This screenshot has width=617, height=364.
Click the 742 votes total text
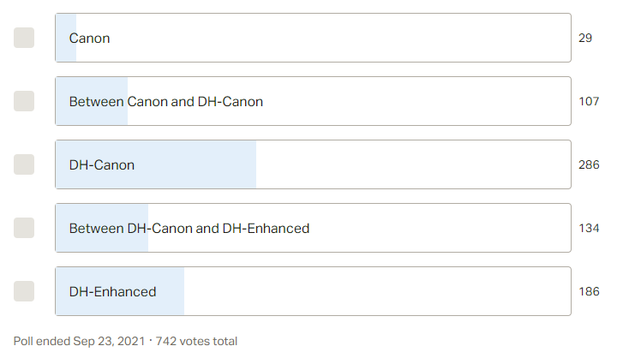[196, 341]
